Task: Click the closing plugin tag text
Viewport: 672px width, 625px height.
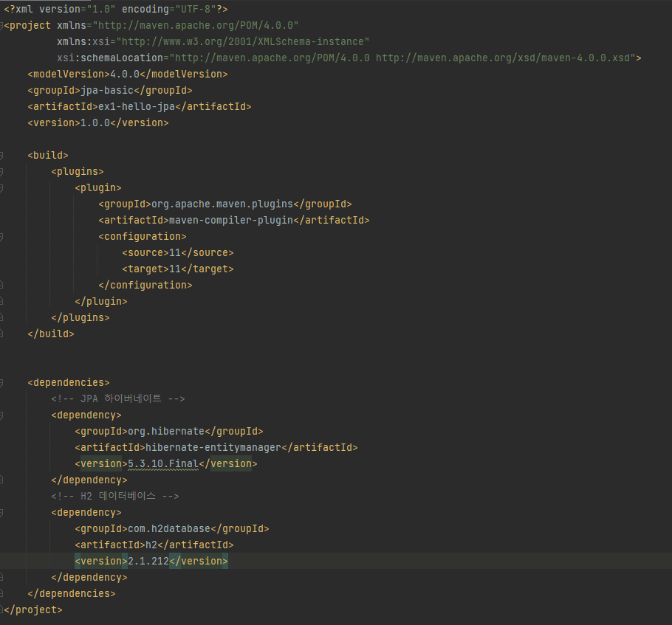Action: click(x=101, y=302)
